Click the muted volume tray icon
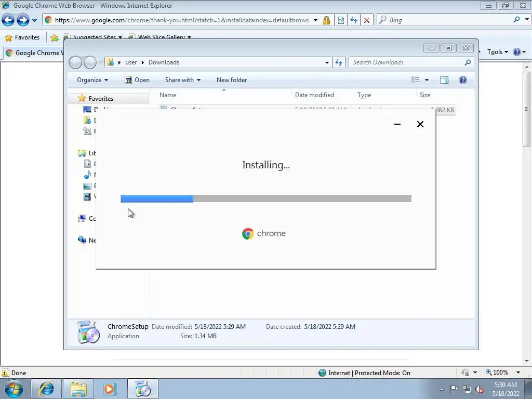The width and height of the screenshot is (532, 399). [x=480, y=389]
